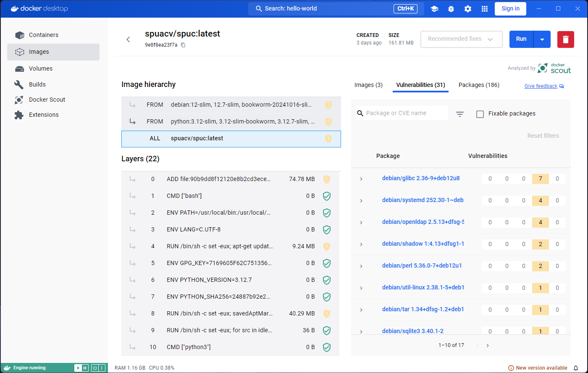Click warning shield on debian:12-slim row
Screen dimensions: 588x373
pos(328,105)
